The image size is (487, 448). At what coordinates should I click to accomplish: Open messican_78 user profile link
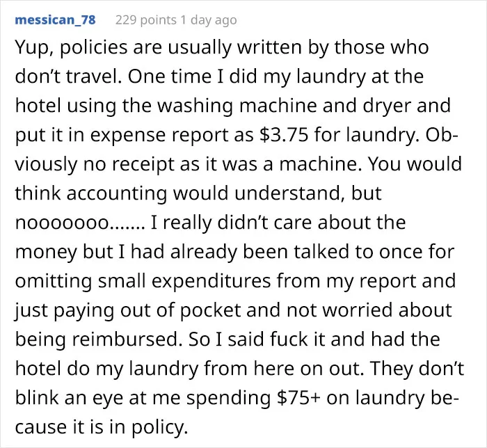pyautogui.click(x=55, y=20)
